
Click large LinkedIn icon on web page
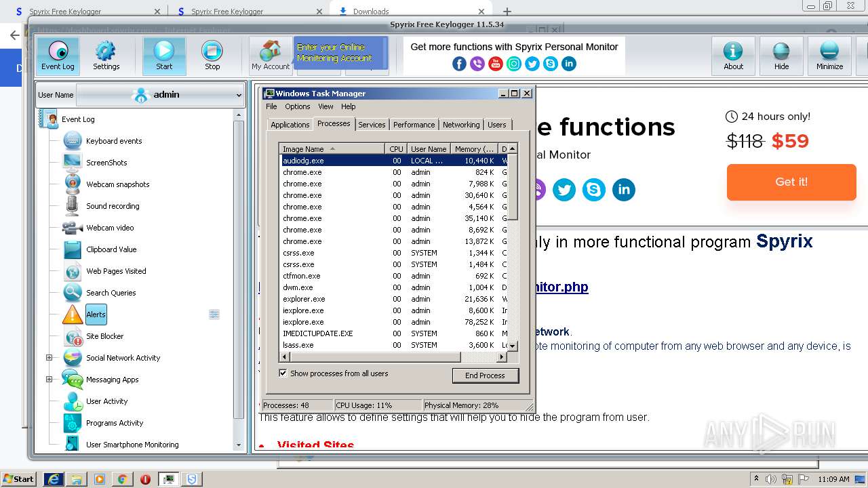pyautogui.click(x=624, y=190)
